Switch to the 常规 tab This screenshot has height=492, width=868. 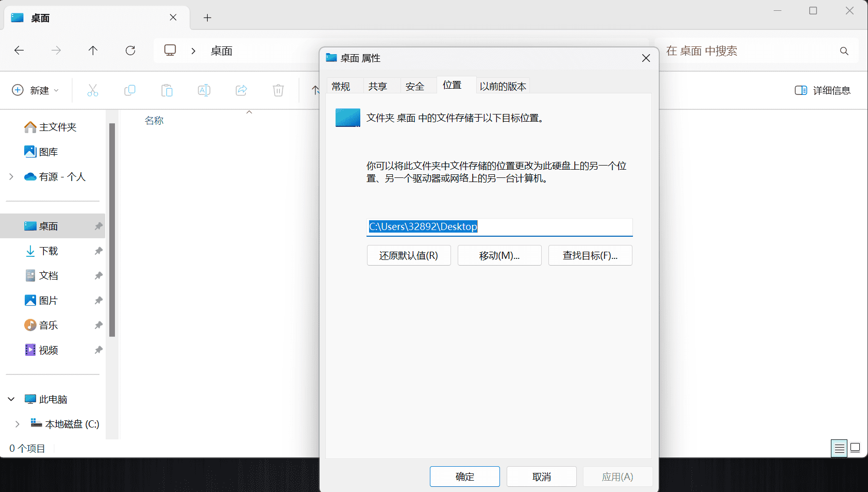coord(341,86)
